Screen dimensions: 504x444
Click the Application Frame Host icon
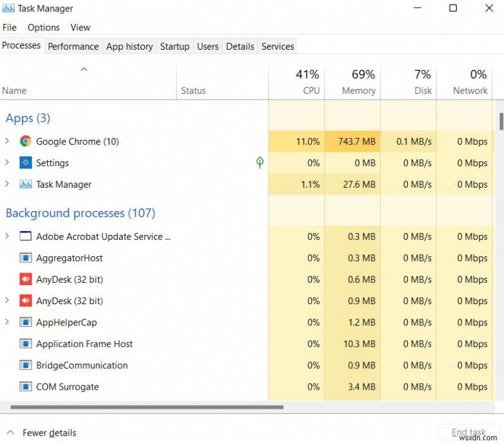click(25, 344)
